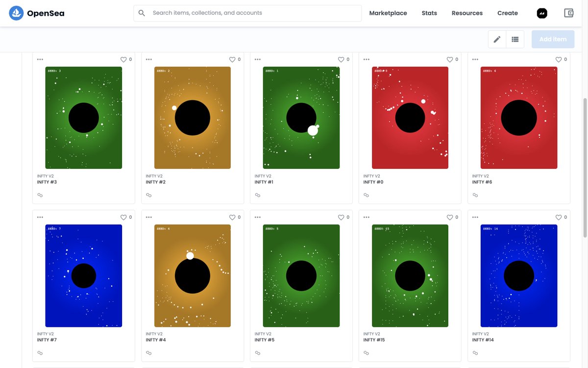The width and height of the screenshot is (588, 368).
Task: Click the chain link icon under INFTY #0
Action: click(x=367, y=195)
